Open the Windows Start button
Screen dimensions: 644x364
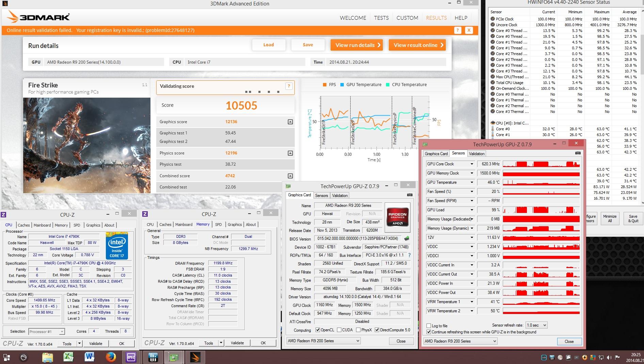click(x=6, y=357)
